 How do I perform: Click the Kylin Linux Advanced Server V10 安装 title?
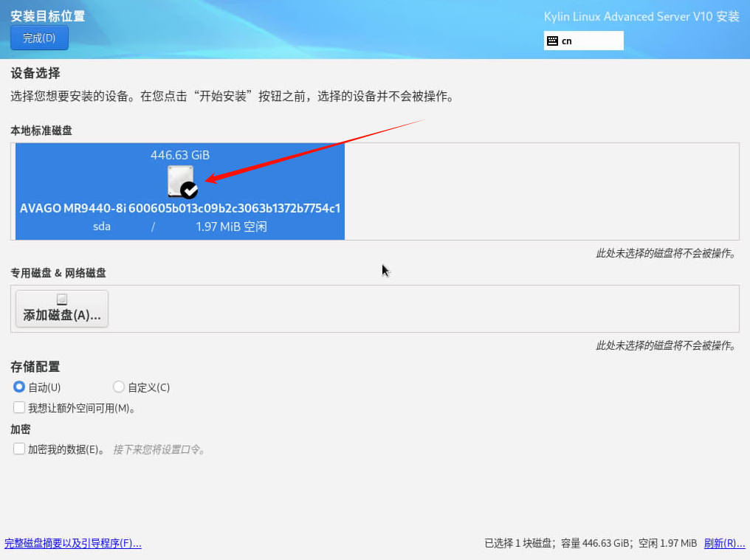click(x=641, y=16)
